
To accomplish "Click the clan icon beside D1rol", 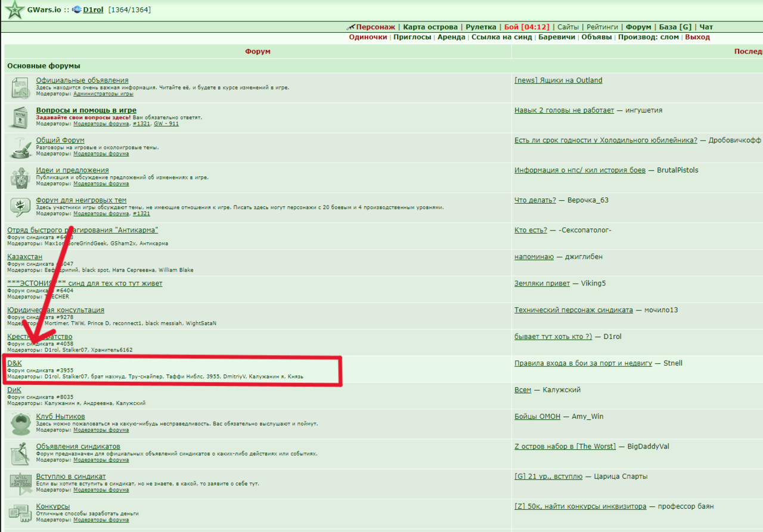I will tap(77, 10).
